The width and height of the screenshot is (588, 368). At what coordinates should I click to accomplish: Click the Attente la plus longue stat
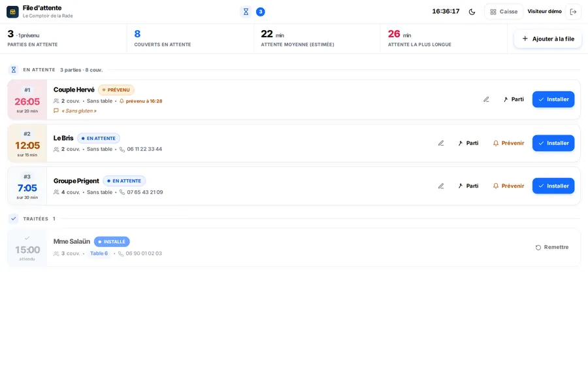tap(444, 39)
